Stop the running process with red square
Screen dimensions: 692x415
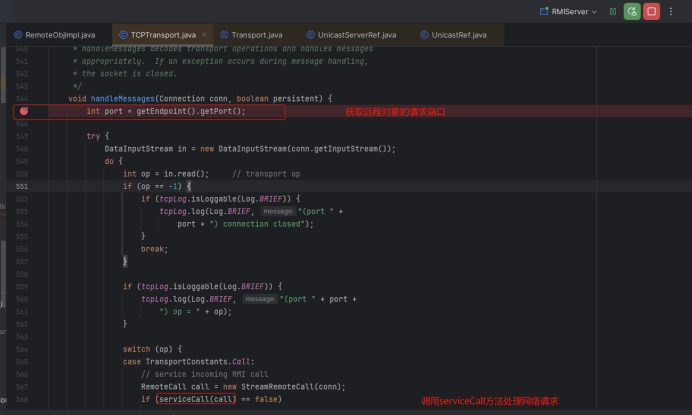coord(651,11)
